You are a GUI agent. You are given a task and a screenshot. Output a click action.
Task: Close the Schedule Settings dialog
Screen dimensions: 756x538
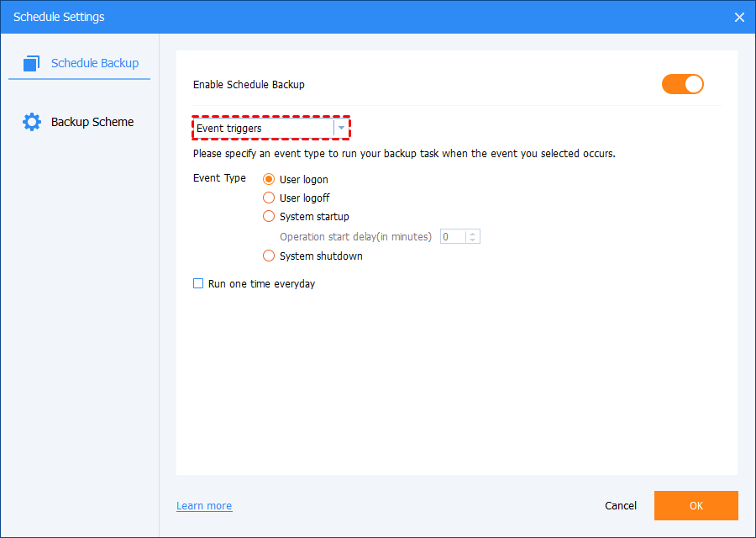739,17
